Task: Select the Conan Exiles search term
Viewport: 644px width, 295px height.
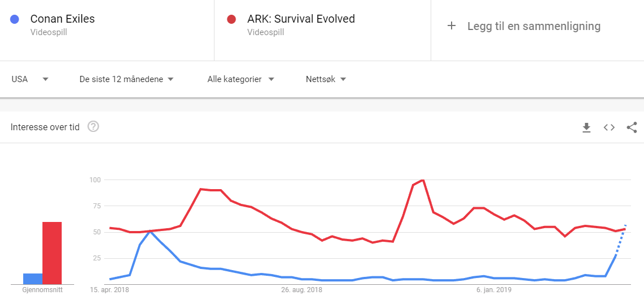Action: point(62,19)
